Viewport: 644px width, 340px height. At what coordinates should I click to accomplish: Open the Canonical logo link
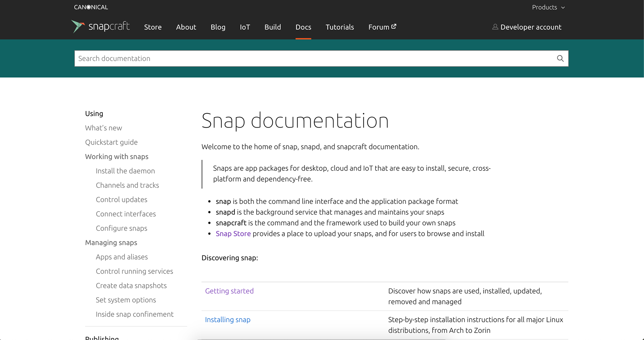click(91, 7)
